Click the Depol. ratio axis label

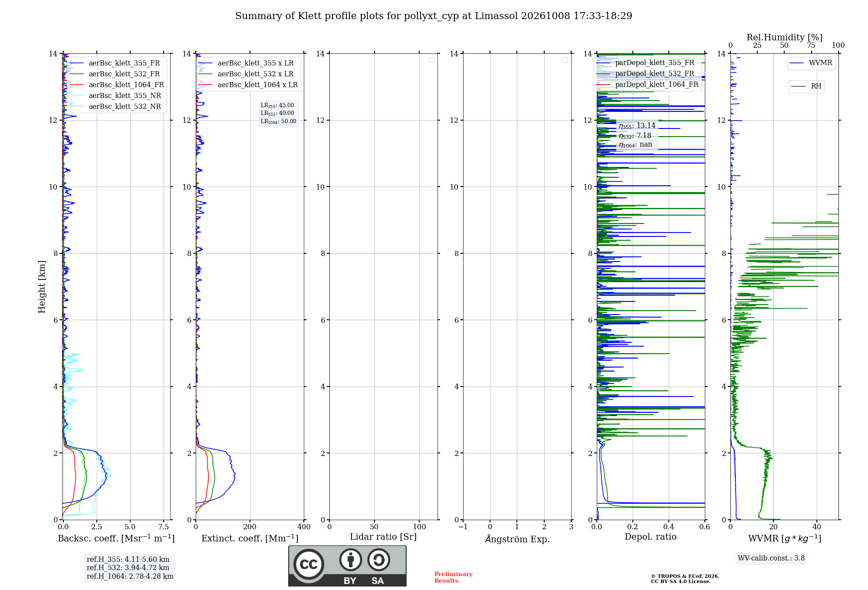pyautogui.click(x=651, y=537)
